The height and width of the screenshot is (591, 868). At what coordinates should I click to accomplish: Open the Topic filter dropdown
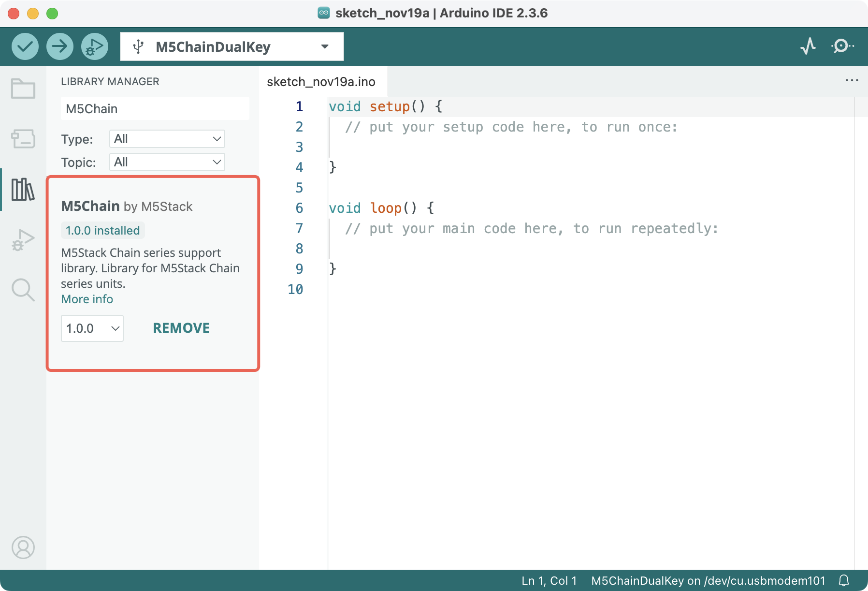point(167,163)
